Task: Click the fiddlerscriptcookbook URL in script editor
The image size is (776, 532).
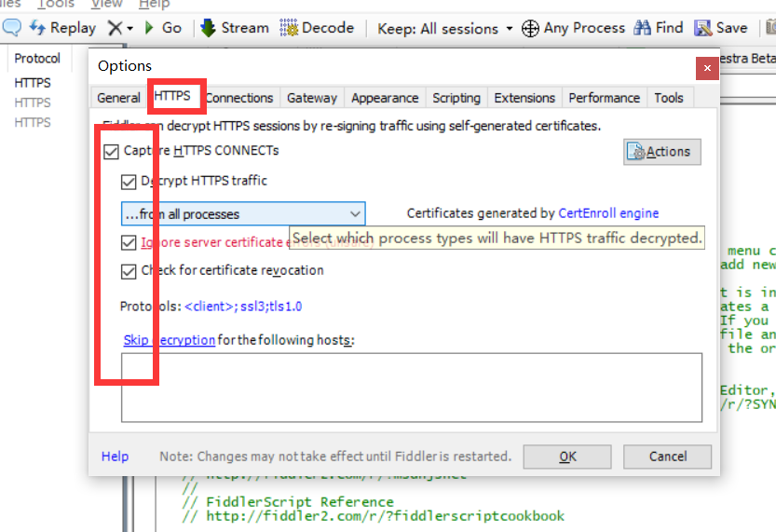Action: pyautogui.click(x=385, y=516)
